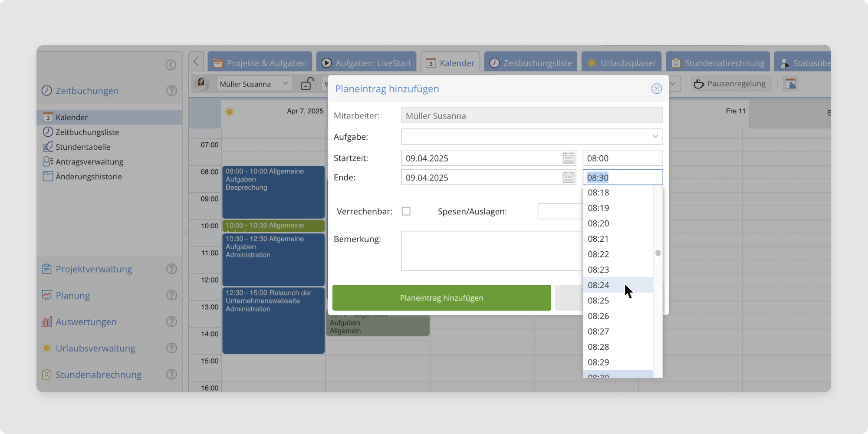Open help icon next to Zeitbuchungen
The width and height of the screenshot is (868, 434).
[x=171, y=91]
